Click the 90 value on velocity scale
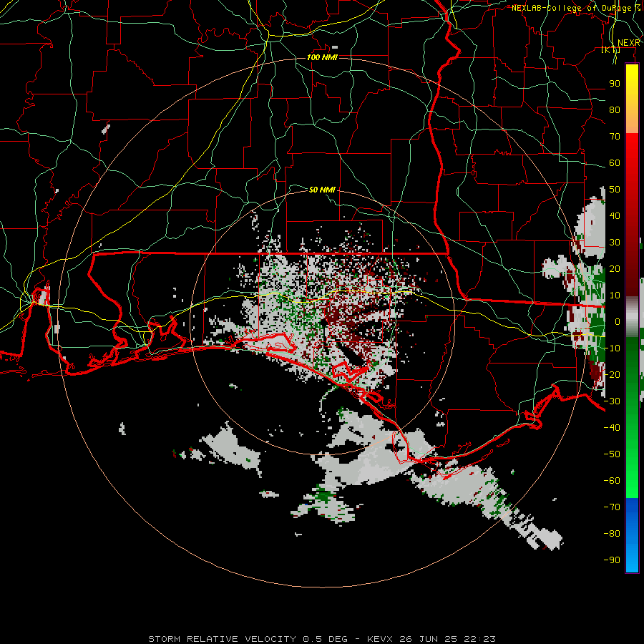Viewport: 644px width, 644px height. 615,84
